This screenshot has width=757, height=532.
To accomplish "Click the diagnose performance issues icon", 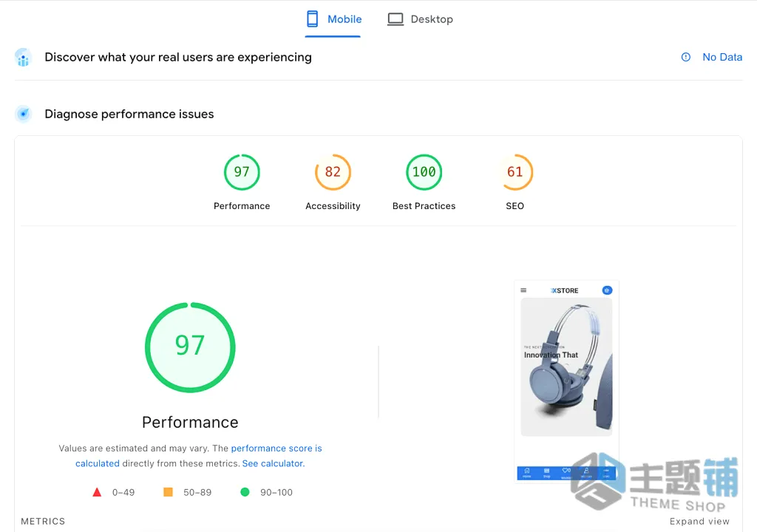I will pos(23,114).
